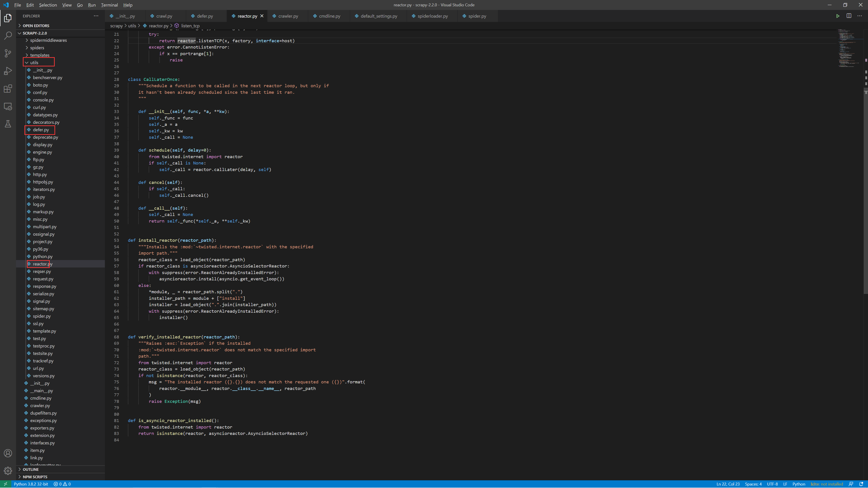Change indentation via Spaces: 4
868x488 pixels.
click(x=753, y=484)
